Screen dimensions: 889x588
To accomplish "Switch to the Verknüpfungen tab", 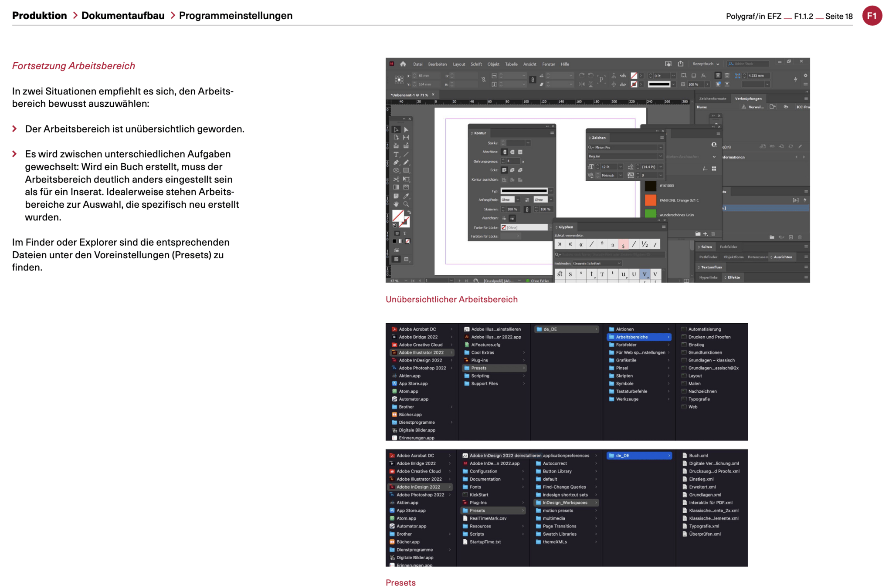I will 748,98.
